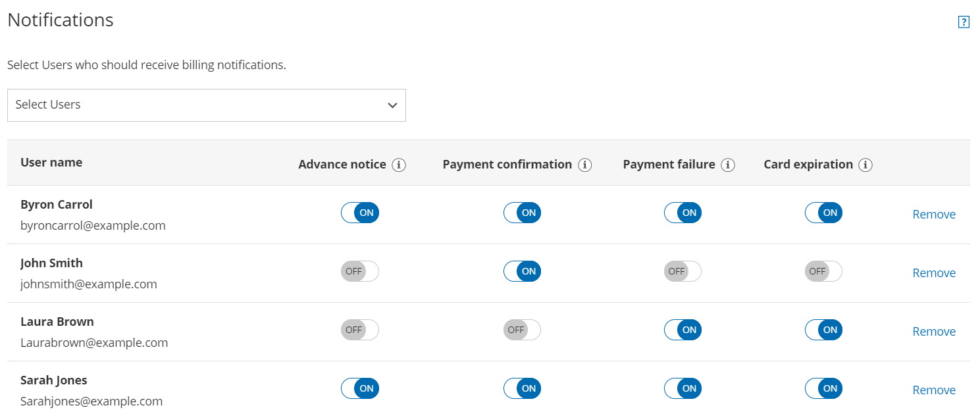The image size is (980, 416).
Task: Disable Sarah Jones's Payment failure toggle
Action: (x=683, y=388)
